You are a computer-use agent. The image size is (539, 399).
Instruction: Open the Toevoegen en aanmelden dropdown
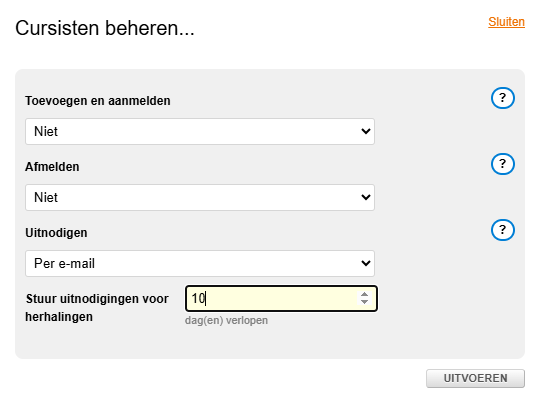tap(200, 132)
